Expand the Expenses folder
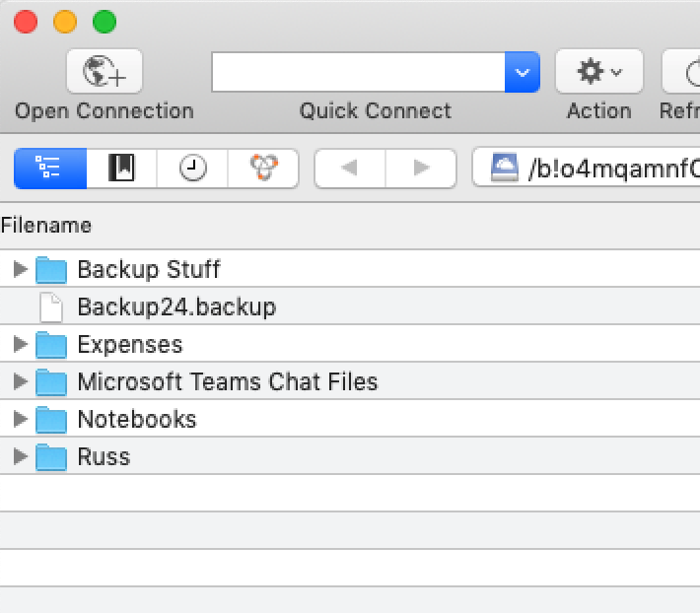Screen dimensions: 700x613 [20, 344]
